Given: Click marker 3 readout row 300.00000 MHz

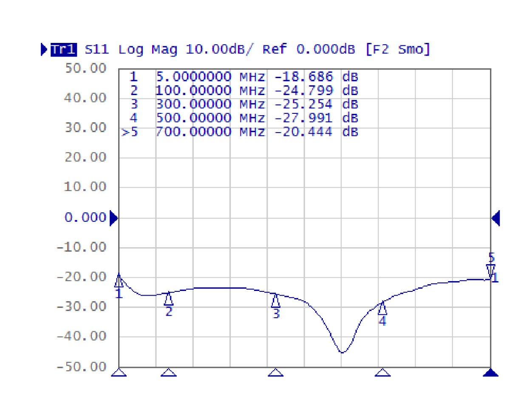Looking at the screenshot, I should point(244,104).
